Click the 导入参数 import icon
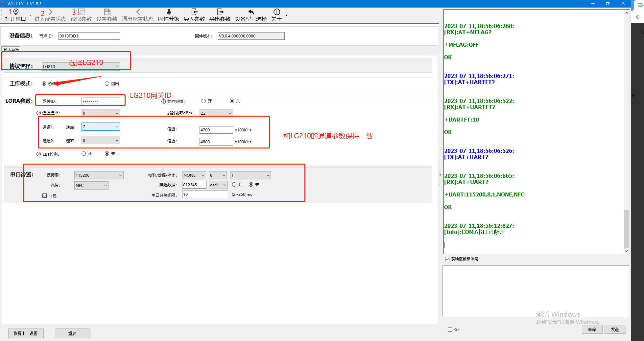The height and width of the screenshot is (341, 644). point(194,12)
